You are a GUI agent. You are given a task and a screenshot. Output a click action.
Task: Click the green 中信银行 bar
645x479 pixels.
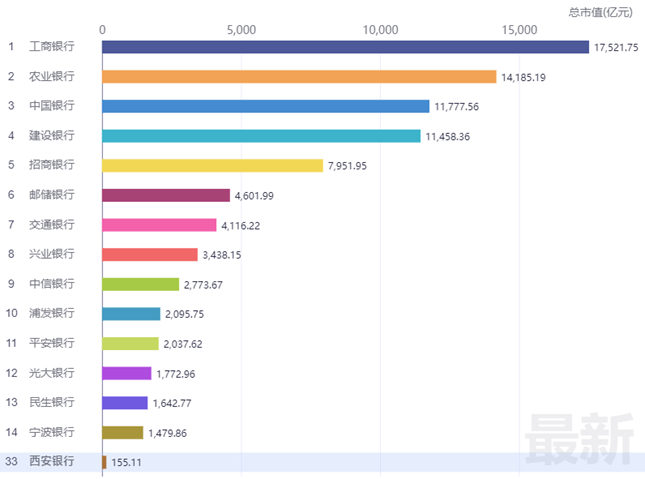[141, 284]
